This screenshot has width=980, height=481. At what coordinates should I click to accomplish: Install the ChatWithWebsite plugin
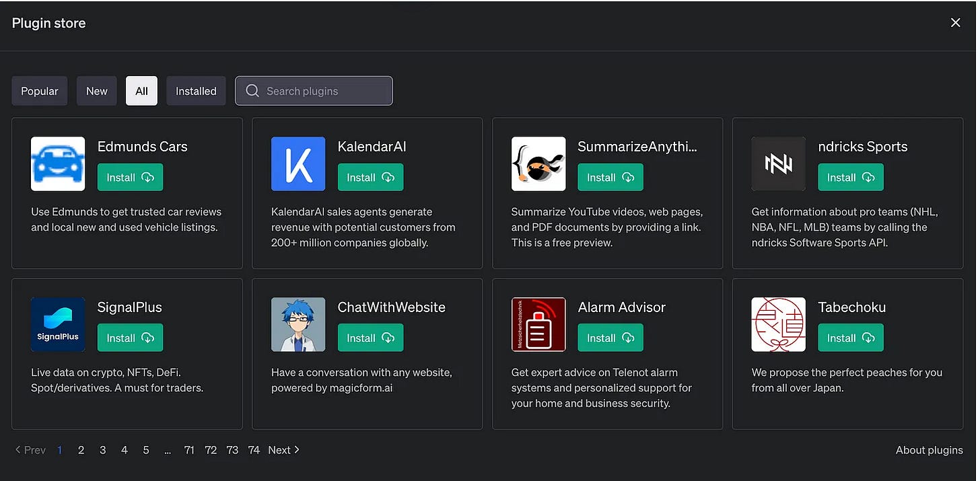371,338
